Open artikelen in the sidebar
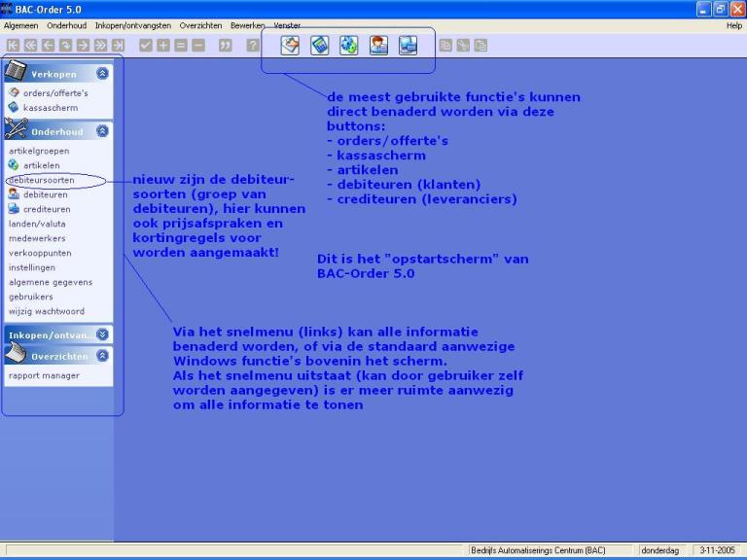747x560 pixels. point(42,165)
